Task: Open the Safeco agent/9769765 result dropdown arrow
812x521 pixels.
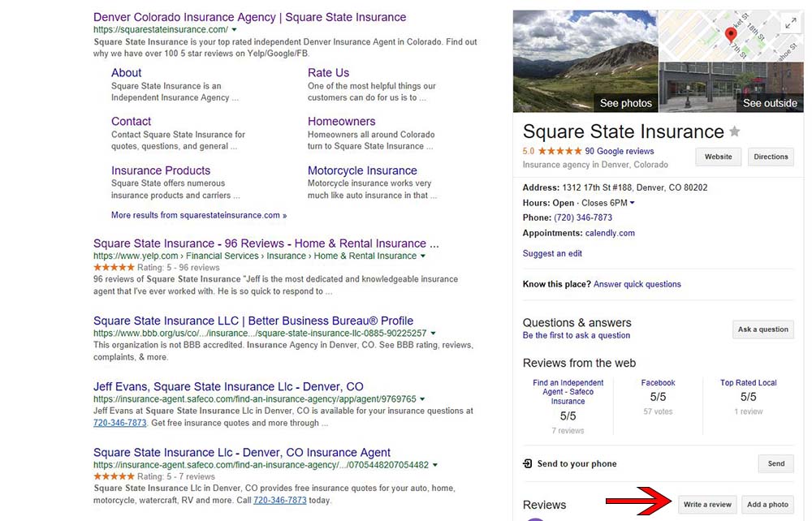Action: [x=422, y=399]
